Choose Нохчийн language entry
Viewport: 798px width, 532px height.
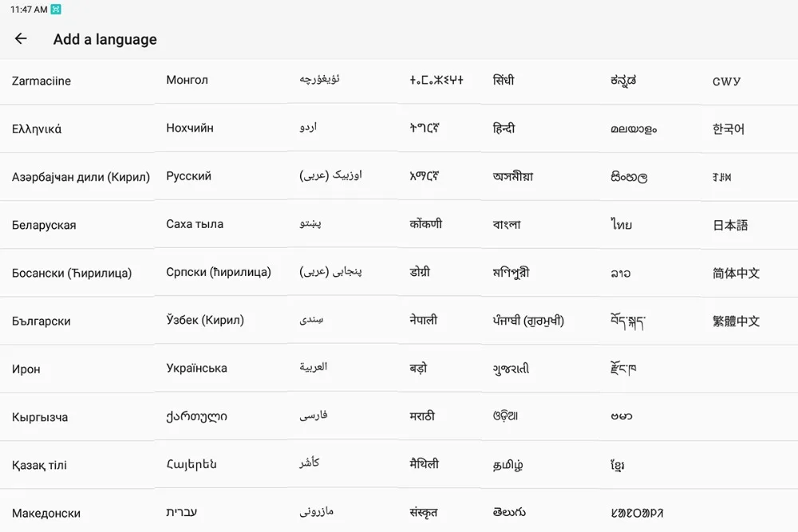pyautogui.click(x=190, y=128)
